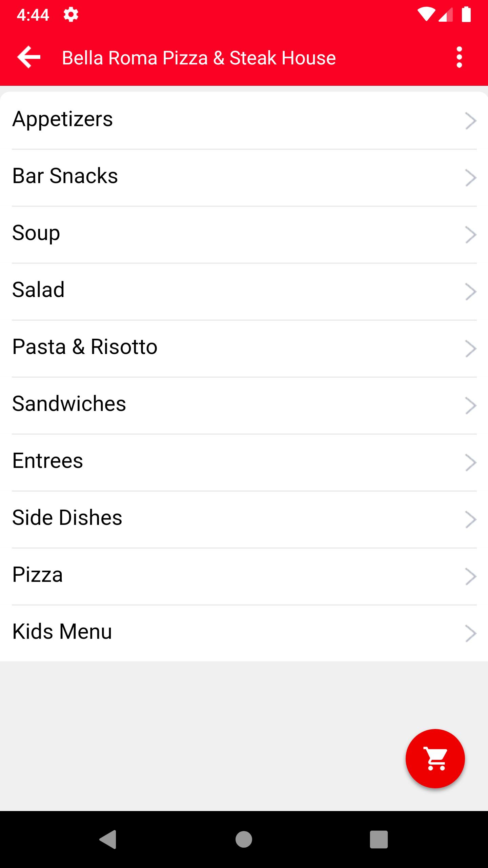
Task: View the Kids Menu category
Action: click(244, 633)
